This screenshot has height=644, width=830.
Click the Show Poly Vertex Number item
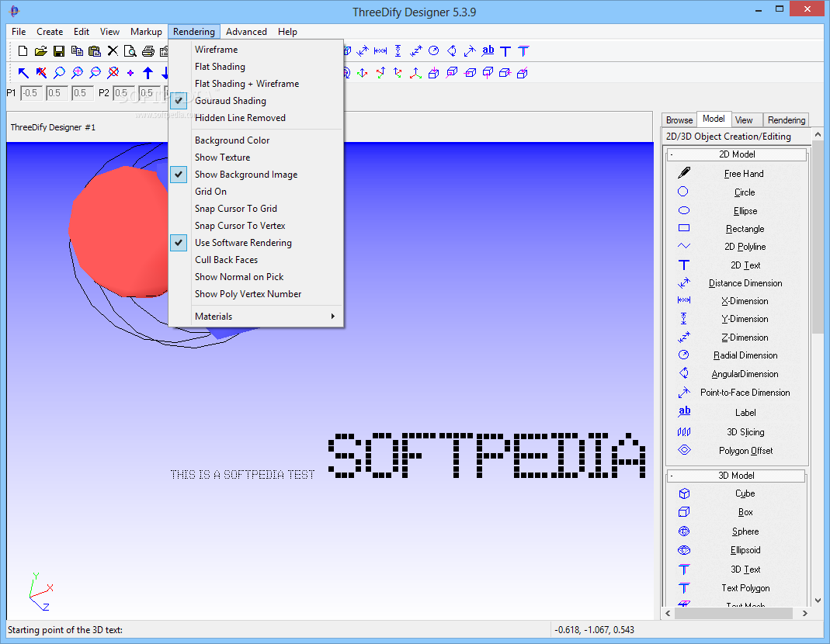click(256, 294)
